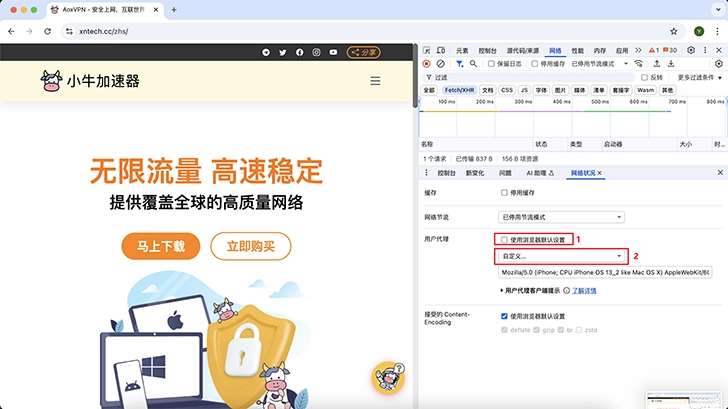Switch to the 性能 DevTools tab
728x409 pixels.
[578, 50]
